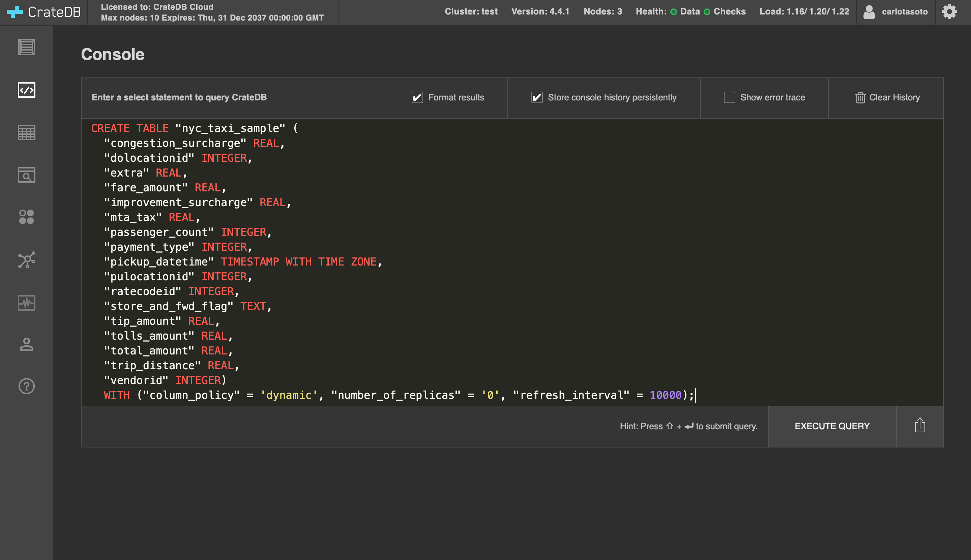Open the Privileges user icon in the sidebar
The image size is (971, 560).
[x=27, y=345]
